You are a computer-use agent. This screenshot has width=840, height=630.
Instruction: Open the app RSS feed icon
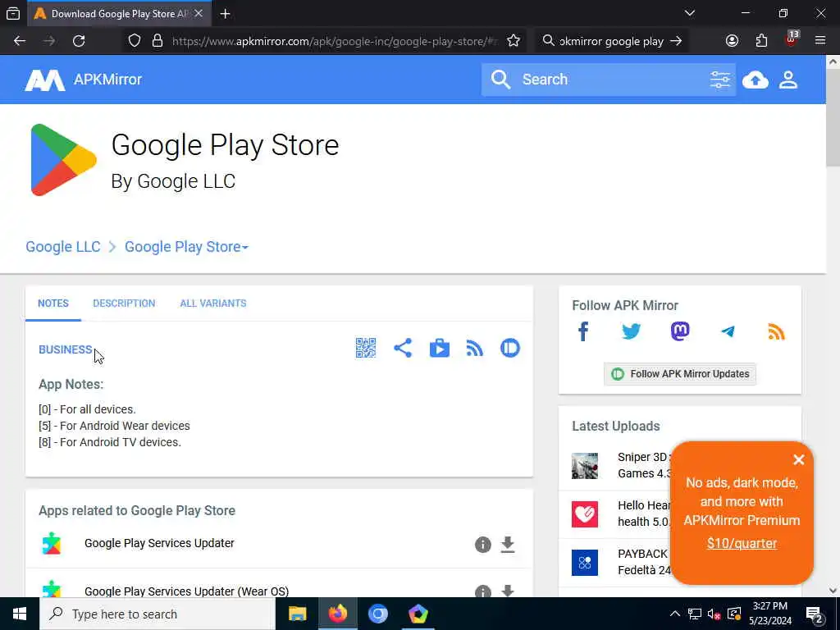(475, 348)
